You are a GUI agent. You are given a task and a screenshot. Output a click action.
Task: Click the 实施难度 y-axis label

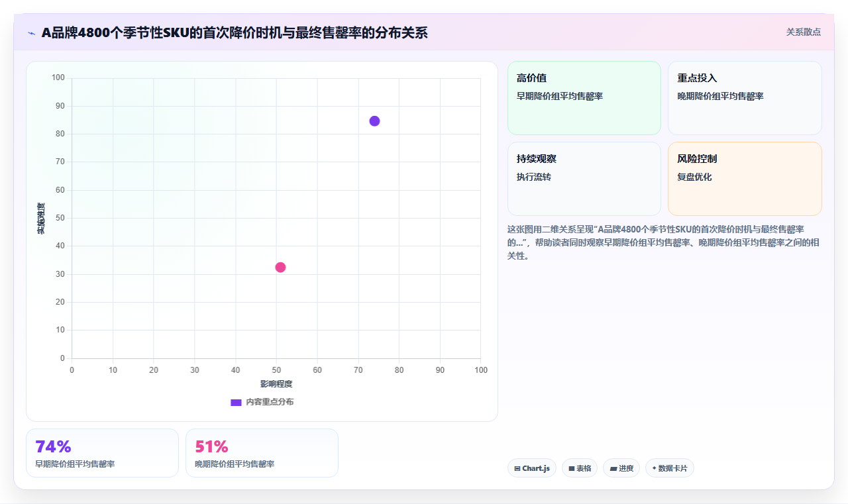click(x=41, y=219)
